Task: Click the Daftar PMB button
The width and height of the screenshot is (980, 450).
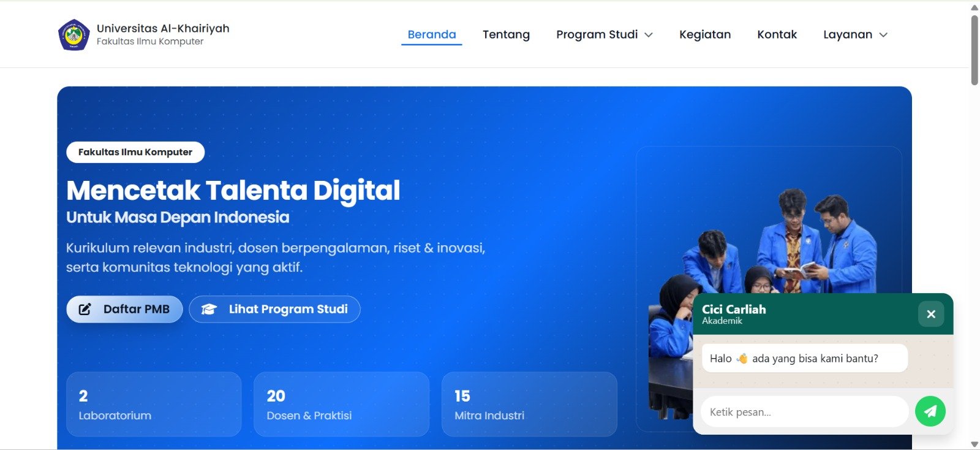Action: (124, 309)
